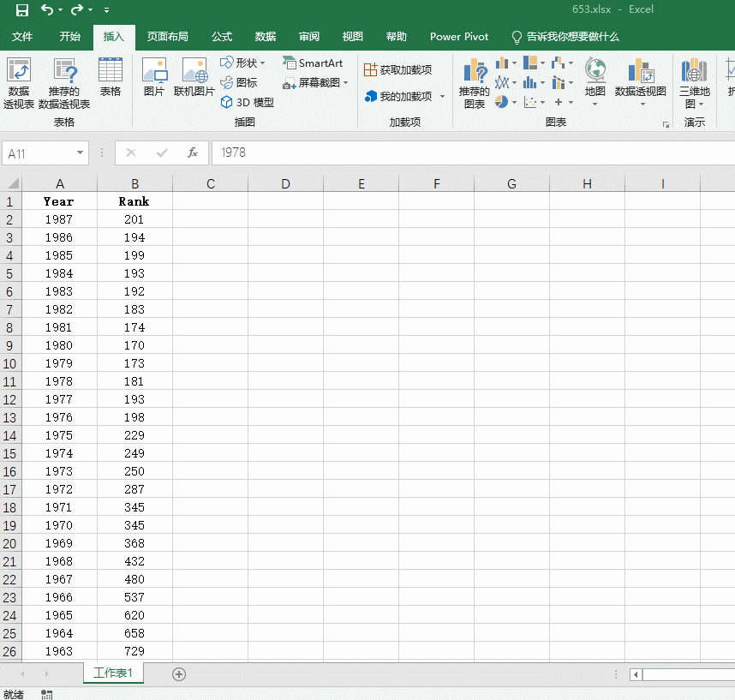Switch to the 开始 ribbon tab
The width and height of the screenshot is (735, 700).
(x=70, y=37)
